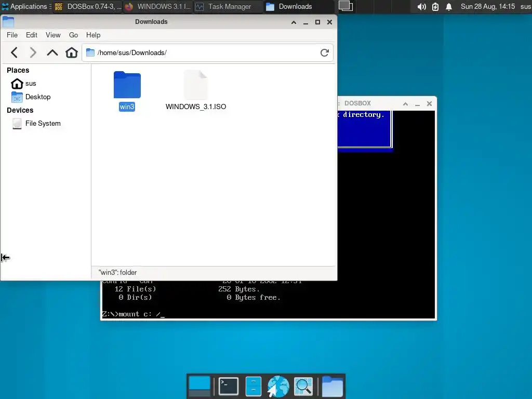Open the volume control in the panel

click(x=421, y=6)
